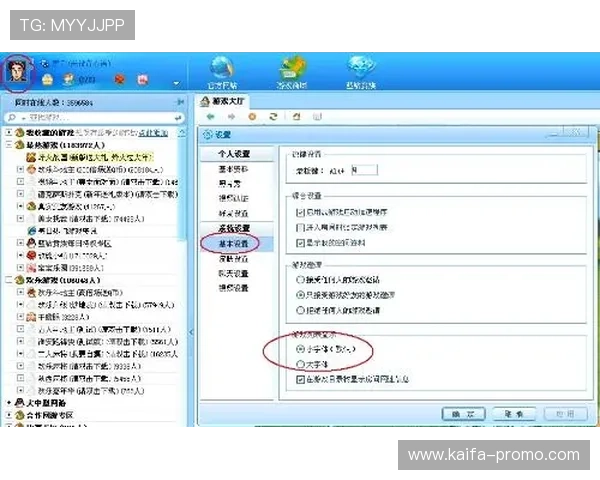
Task: Expand the 蓝钻贵族每日特权专区 node
Action: pyautogui.click(x=21, y=243)
